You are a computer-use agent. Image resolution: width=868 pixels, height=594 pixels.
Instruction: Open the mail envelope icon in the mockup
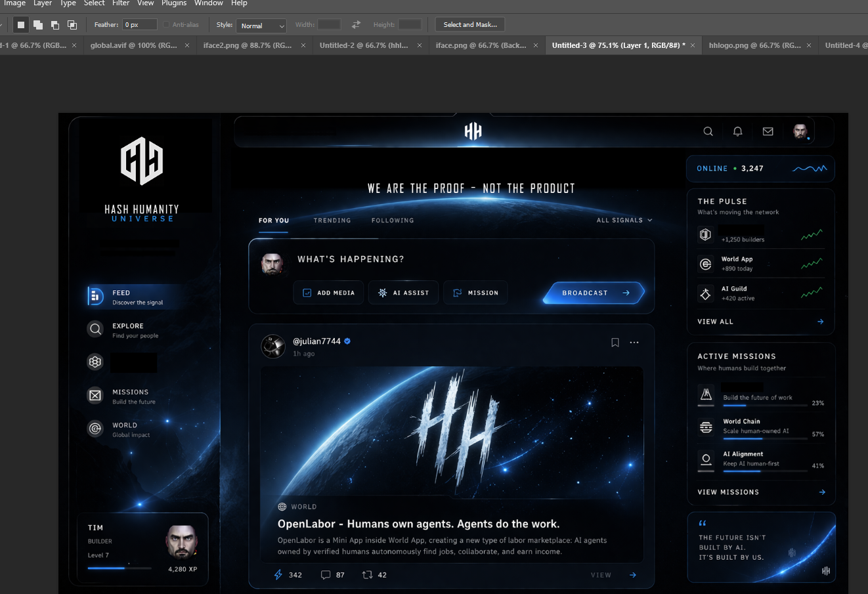[768, 131]
